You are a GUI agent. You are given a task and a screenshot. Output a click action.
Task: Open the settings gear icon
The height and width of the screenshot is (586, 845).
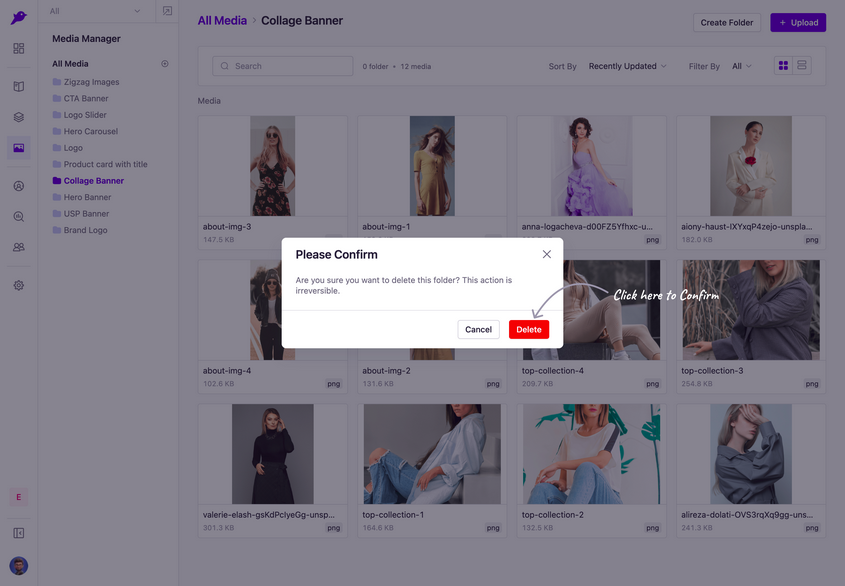coord(19,285)
